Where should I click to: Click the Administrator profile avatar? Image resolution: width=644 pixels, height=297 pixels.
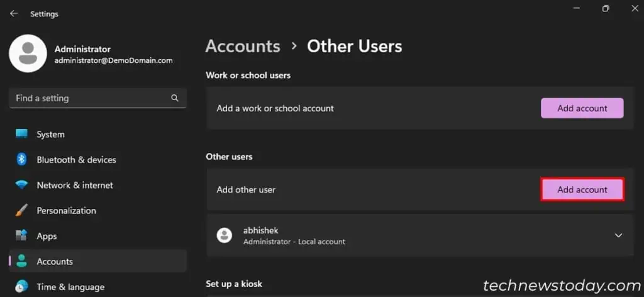[28, 53]
